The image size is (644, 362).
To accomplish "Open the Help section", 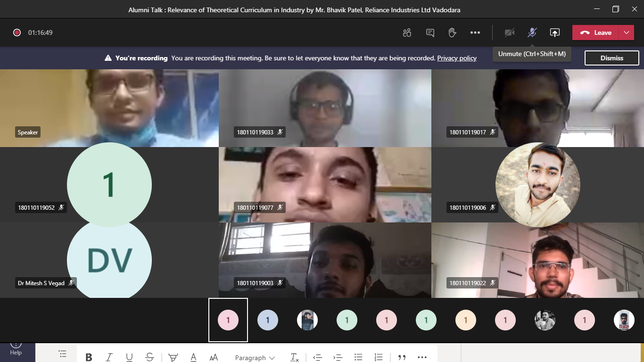I will tap(16, 350).
